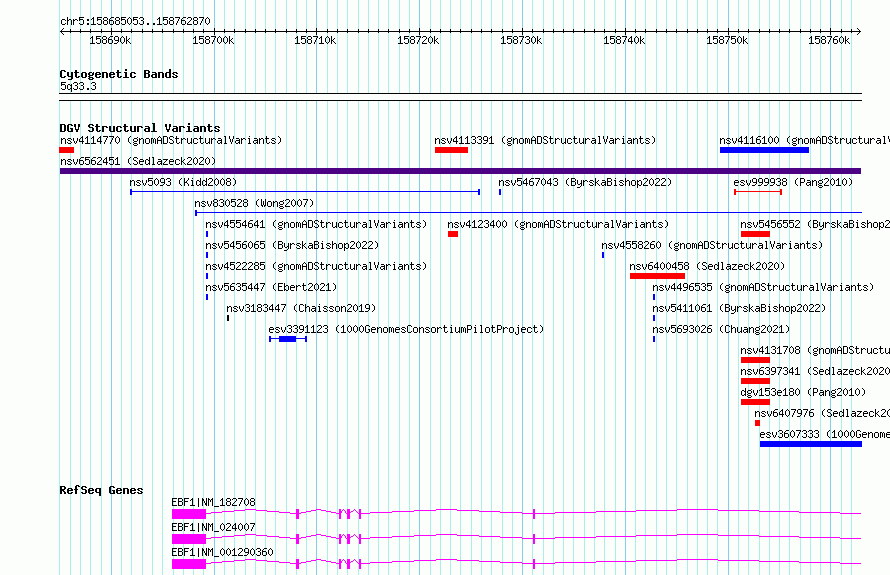
Task: Click the nsv4114770 gnomAD variant label
Action: pos(171,140)
